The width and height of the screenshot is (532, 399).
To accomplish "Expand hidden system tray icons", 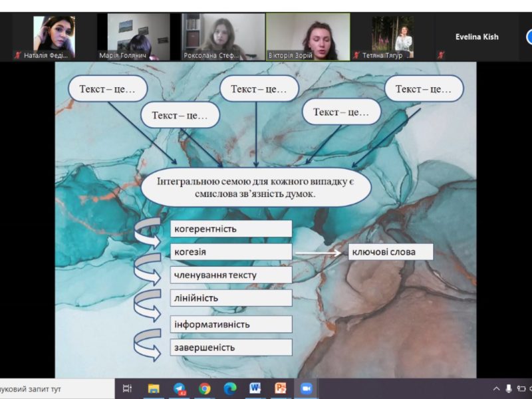I will (496, 388).
